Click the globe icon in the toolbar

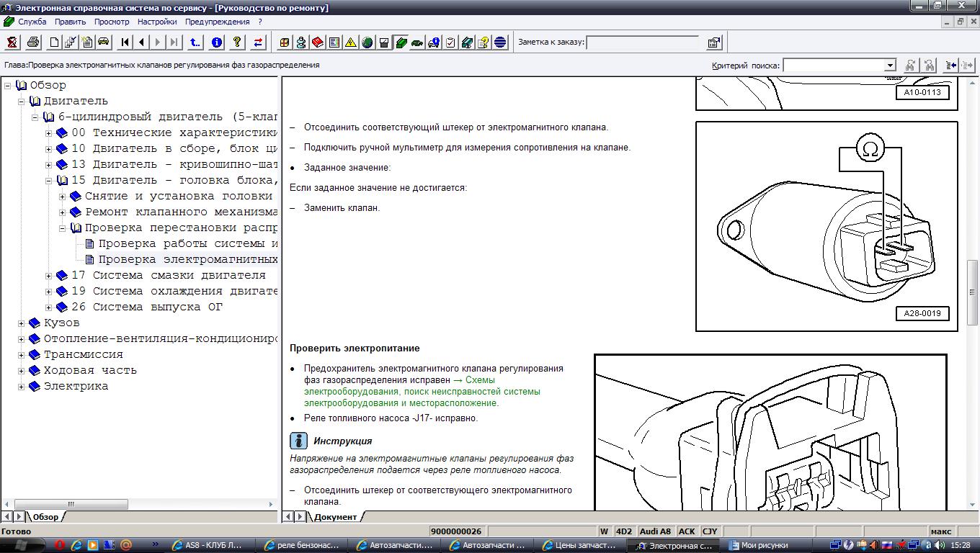(x=367, y=42)
